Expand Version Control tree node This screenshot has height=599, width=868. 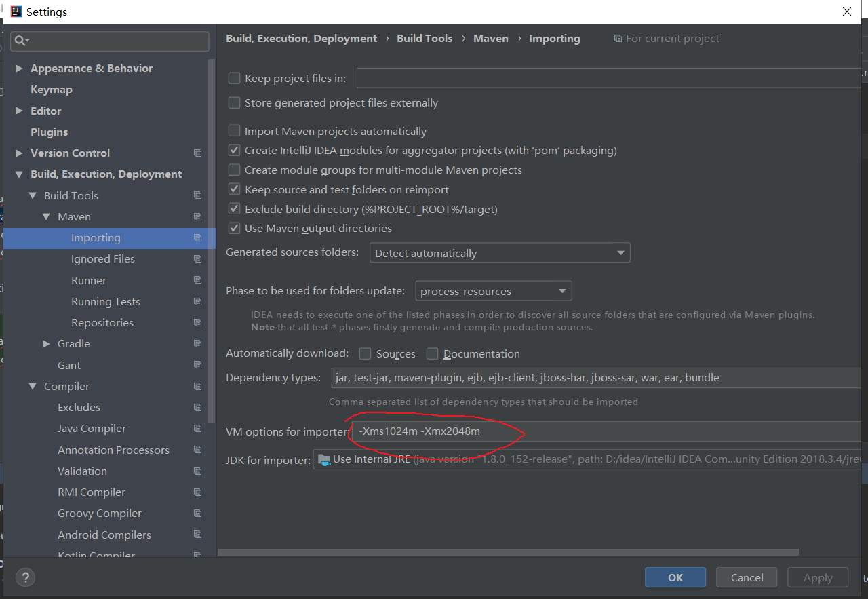click(19, 153)
